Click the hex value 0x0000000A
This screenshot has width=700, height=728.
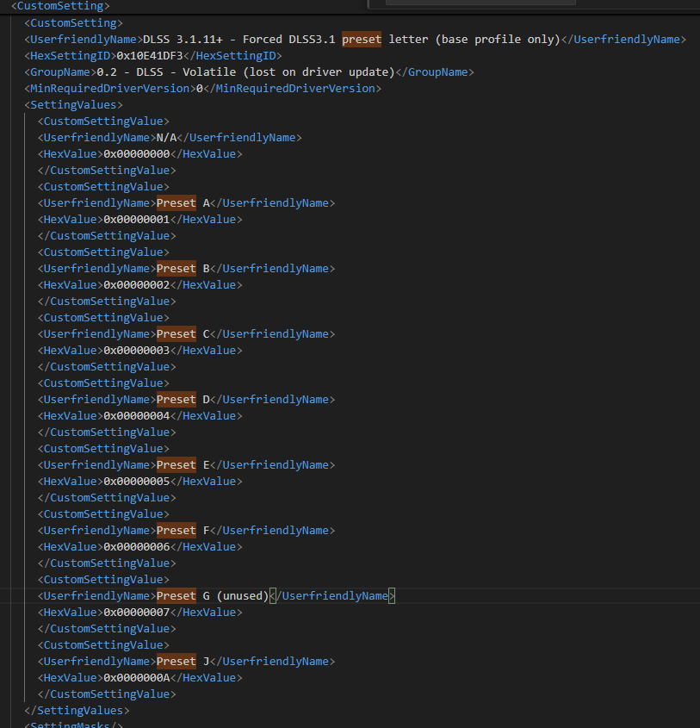(x=137, y=677)
